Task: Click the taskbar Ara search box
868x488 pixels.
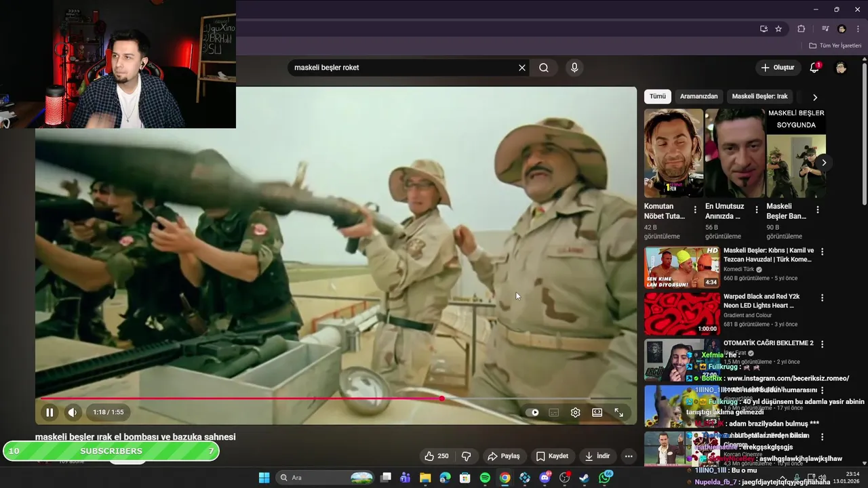Action: (x=325, y=478)
